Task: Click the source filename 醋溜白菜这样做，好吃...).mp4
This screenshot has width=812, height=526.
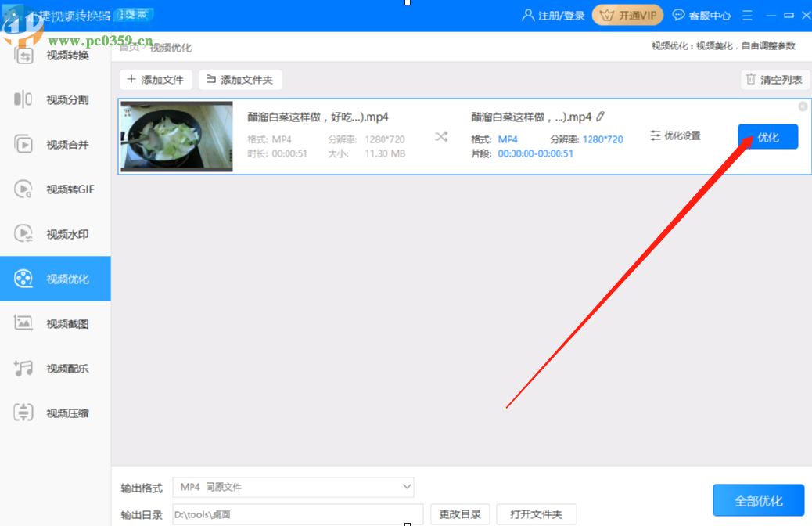Action: [318, 117]
